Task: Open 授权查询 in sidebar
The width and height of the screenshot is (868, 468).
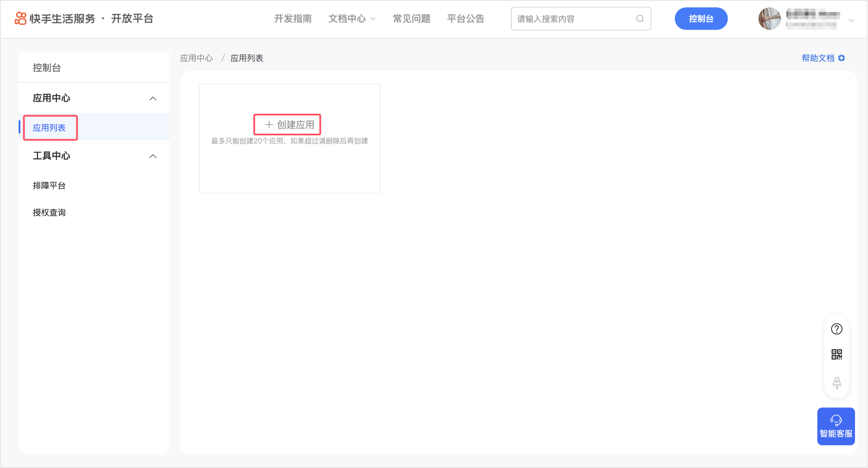Action: click(x=49, y=212)
